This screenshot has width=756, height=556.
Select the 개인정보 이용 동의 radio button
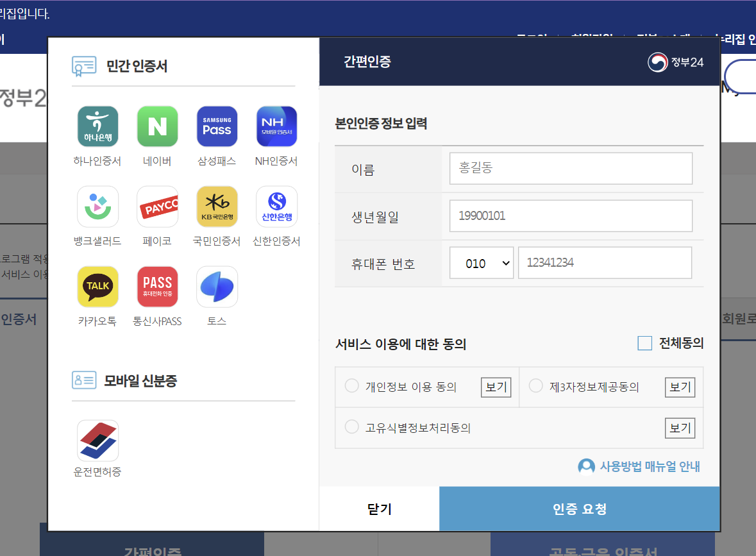point(352,386)
